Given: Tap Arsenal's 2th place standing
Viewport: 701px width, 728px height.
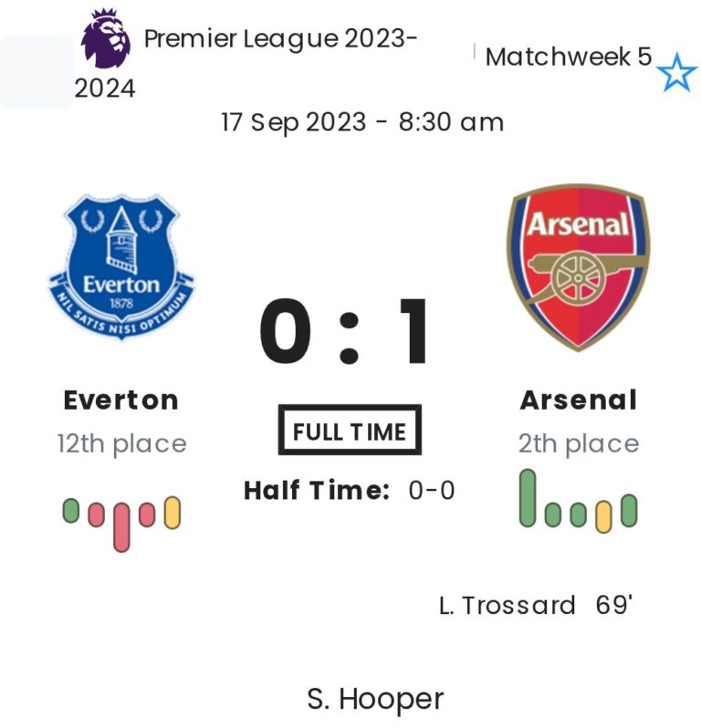Looking at the screenshot, I should [579, 443].
